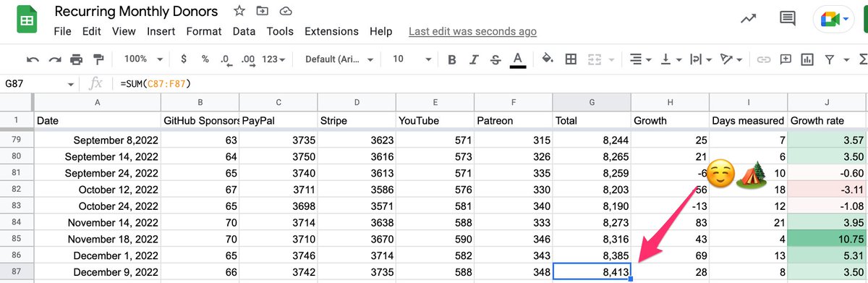
Task: Toggle italic formatting
Action: pyautogui.click(x=474, y=59)
